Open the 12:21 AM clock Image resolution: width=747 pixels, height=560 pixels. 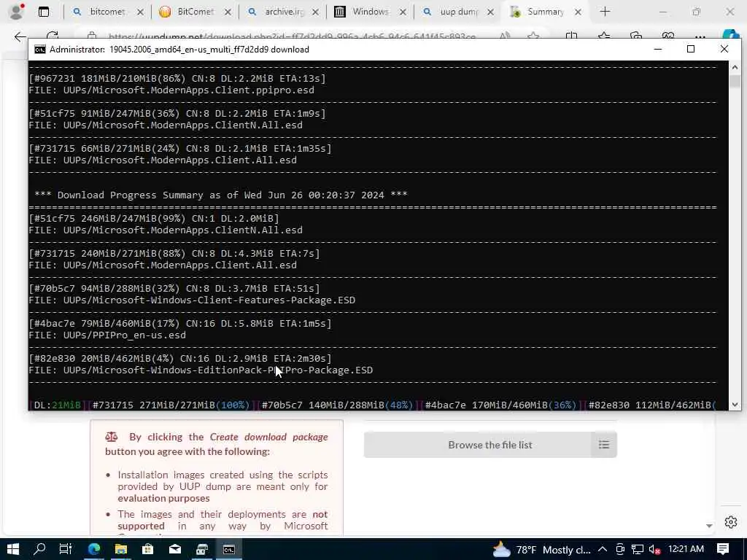[686, 549]
